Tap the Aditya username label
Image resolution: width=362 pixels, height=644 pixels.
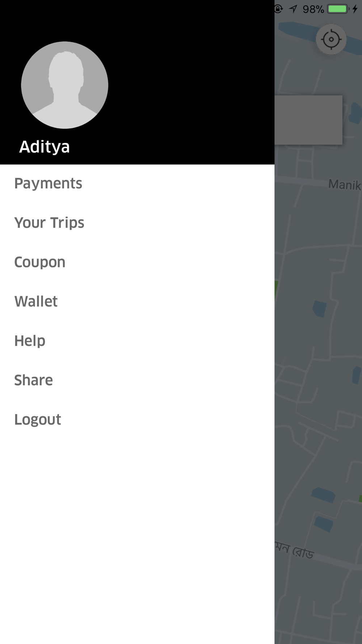[44, 147]
